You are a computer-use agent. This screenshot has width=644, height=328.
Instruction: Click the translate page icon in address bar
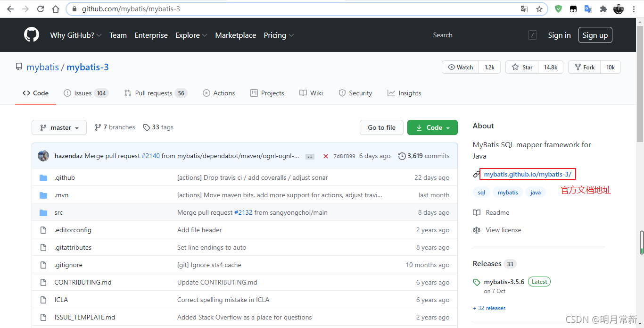524,9
